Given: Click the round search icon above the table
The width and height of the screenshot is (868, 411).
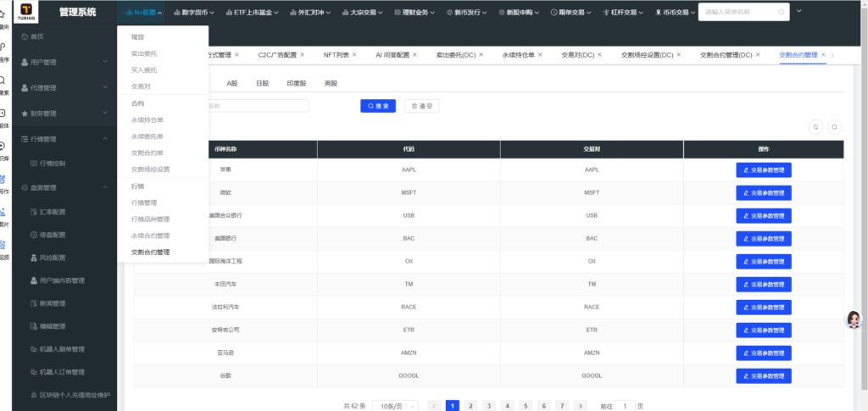Looking at the screenshot, I should point(835,127).
